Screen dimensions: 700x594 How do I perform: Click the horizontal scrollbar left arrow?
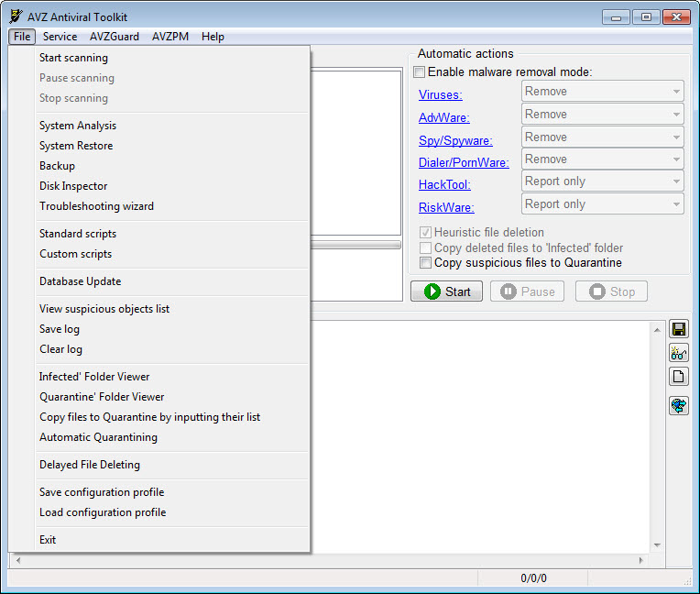click(x=18, y=560)
